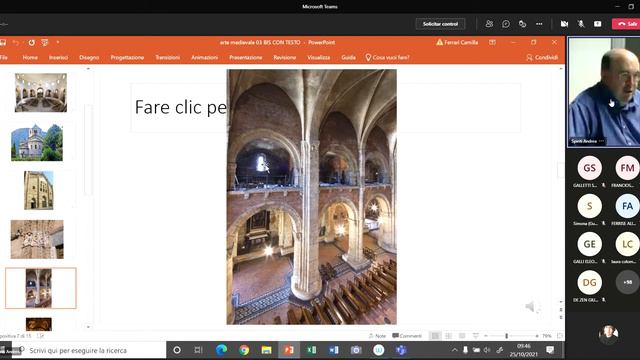Open the Progettazione ribbon tab

[x=127, y=58]
